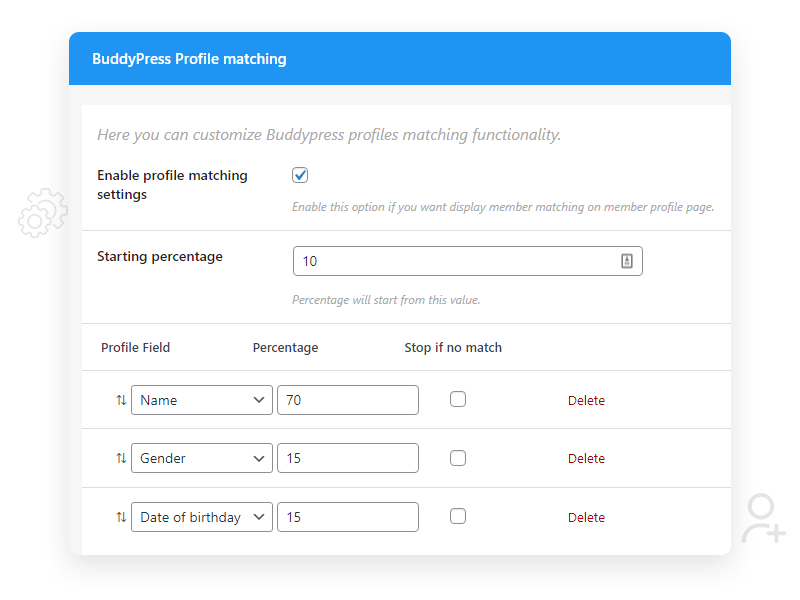Click the Name percentage field showing 70
The height and width of the screenshot is (600, 800).
click(x=348, y=400)
